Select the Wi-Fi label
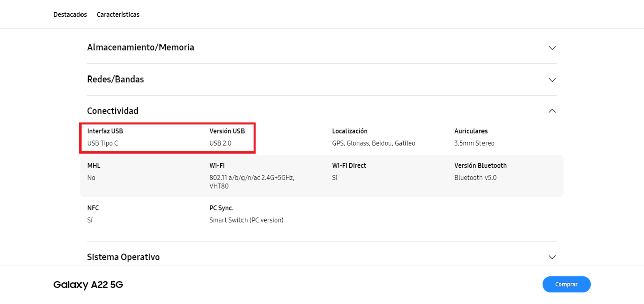 point(217,166)
